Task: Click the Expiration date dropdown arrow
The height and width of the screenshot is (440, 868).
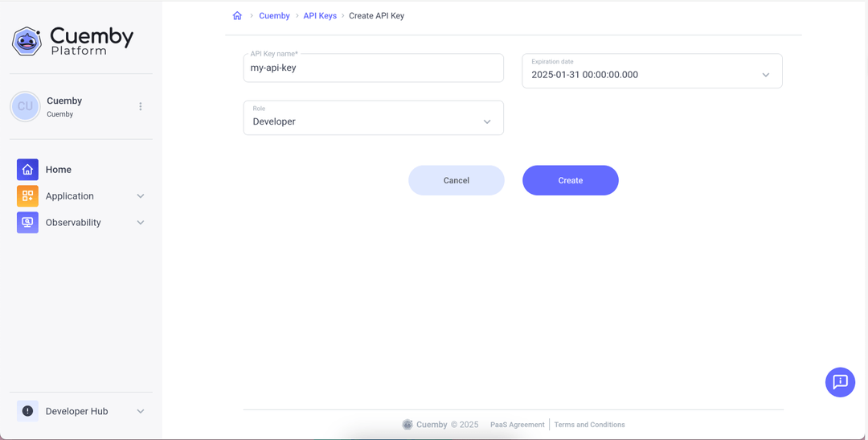Action: pyautogui.click(x=766, y=75)
